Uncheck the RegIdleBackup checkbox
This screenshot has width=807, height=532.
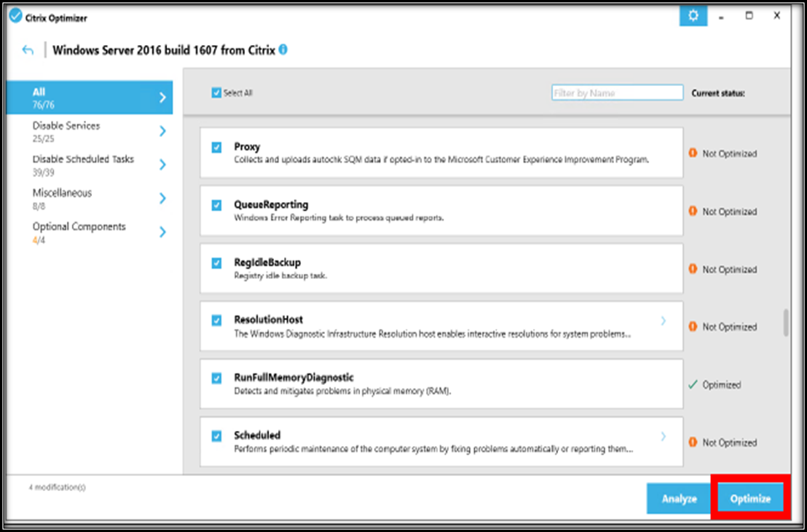(217, 263)
